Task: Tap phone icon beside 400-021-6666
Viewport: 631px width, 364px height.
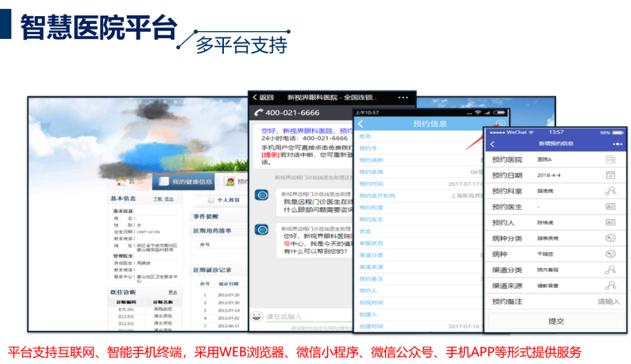Action: [259, 113]
